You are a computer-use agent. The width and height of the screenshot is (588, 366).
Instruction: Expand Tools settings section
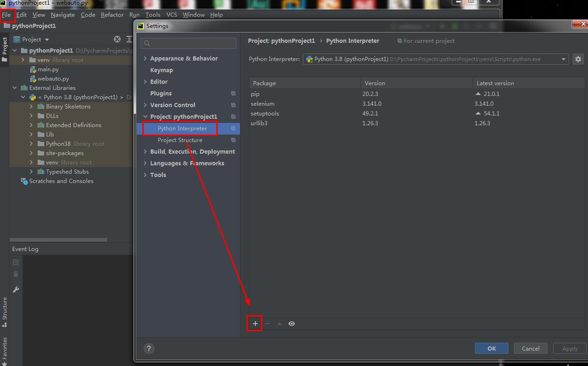click(145, 175)
